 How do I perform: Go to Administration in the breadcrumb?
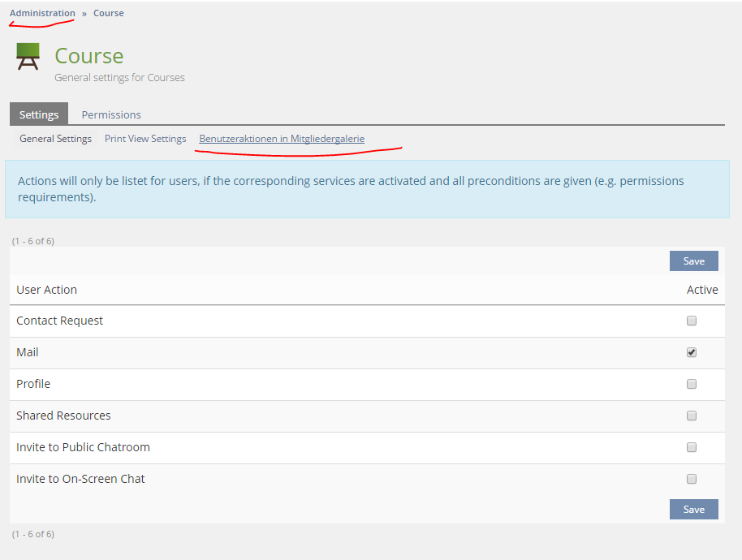pyautogui.click(x=42, y=13)
